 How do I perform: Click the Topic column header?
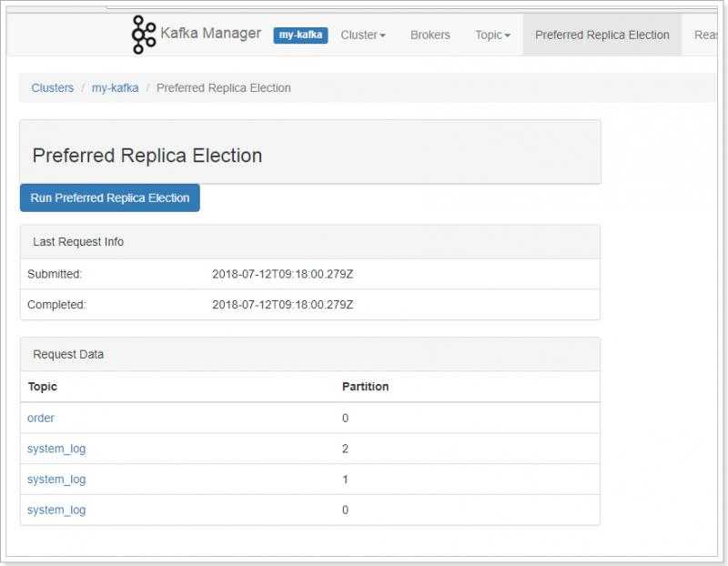click(x=43, y=387)
